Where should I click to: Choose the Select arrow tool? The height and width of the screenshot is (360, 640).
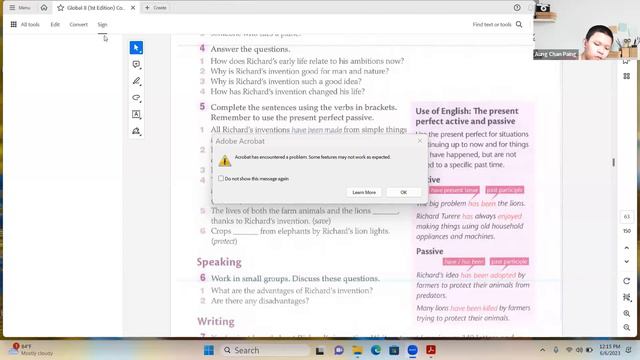point(136,48)
